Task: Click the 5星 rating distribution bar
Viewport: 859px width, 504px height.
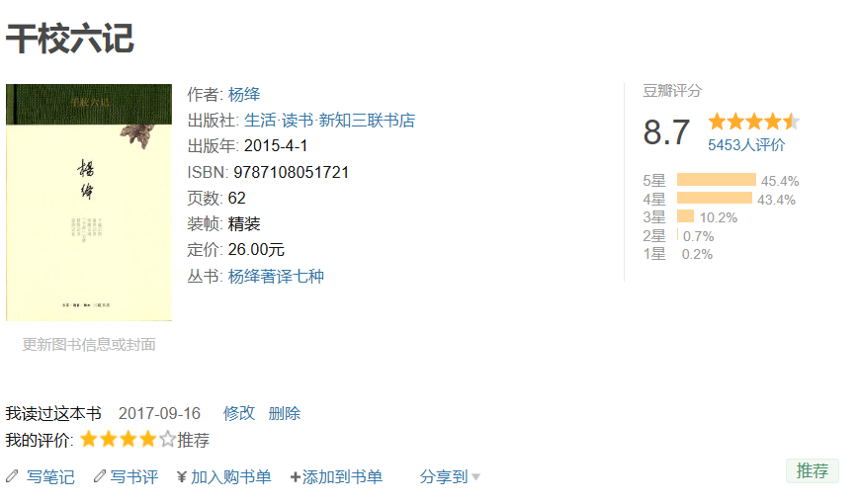Action: point(716,180)
